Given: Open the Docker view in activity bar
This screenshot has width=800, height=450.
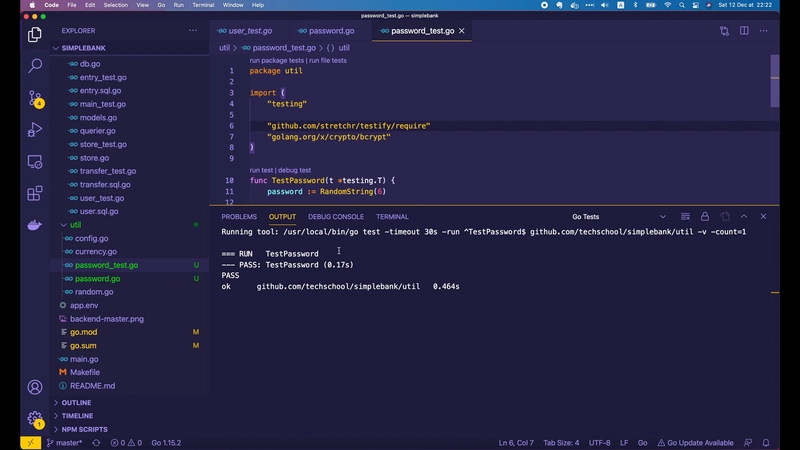Looking at the screenshot, I should click(35, 225).
